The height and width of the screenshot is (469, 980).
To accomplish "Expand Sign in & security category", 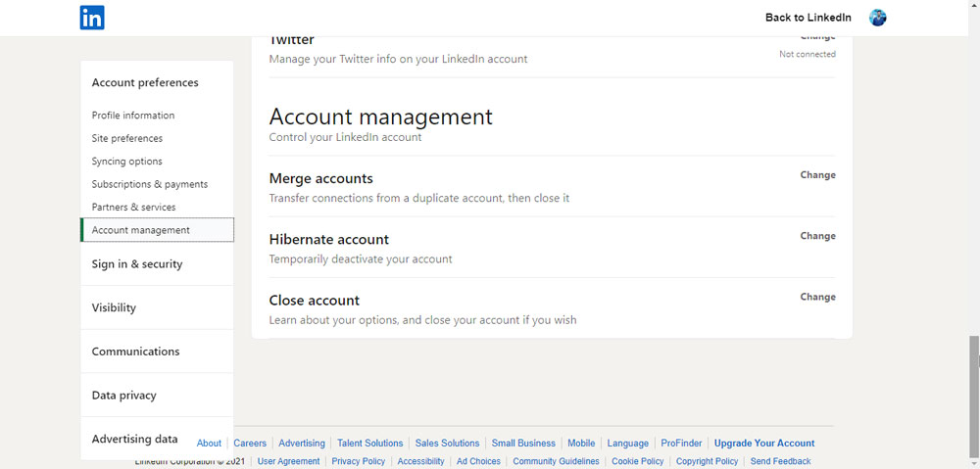I will coord(137,264).
